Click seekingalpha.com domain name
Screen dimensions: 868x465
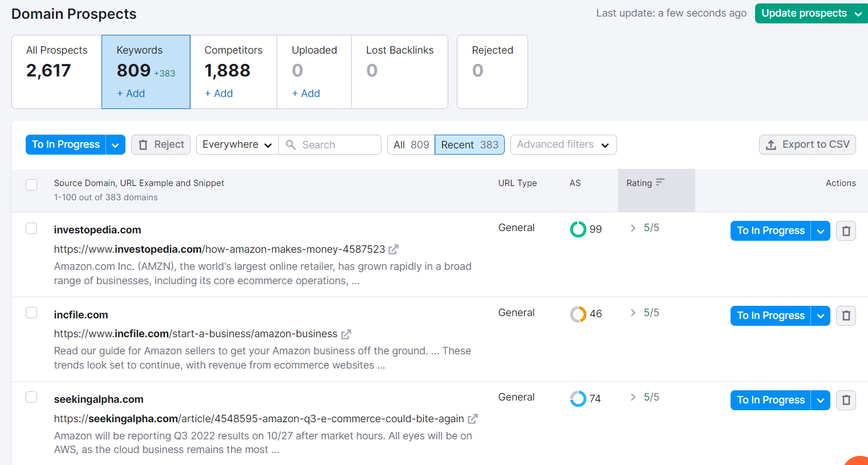coord(99,399)
